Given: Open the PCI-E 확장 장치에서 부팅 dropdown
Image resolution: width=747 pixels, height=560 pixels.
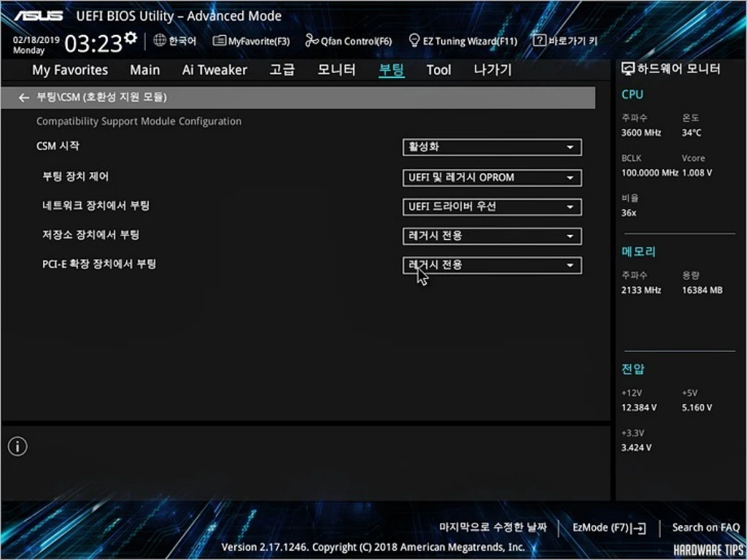Looking at the screenshot, I should pos(492,265).
